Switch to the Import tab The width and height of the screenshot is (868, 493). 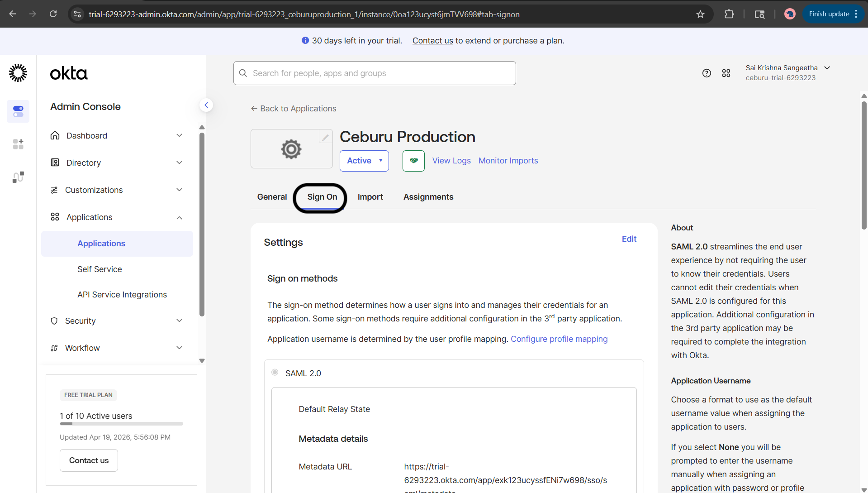tap(370, 197)
